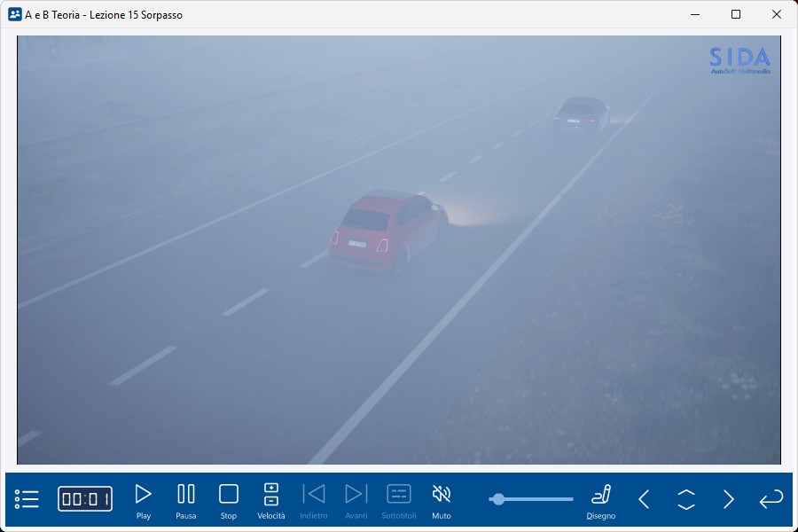
Task: Click the time counter display
Action: (x=85, y=499)
